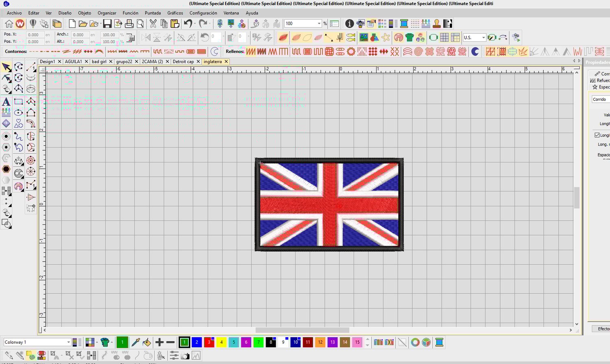Paste from the clipboard
The image size is (610, 364).
click(175, 24)
